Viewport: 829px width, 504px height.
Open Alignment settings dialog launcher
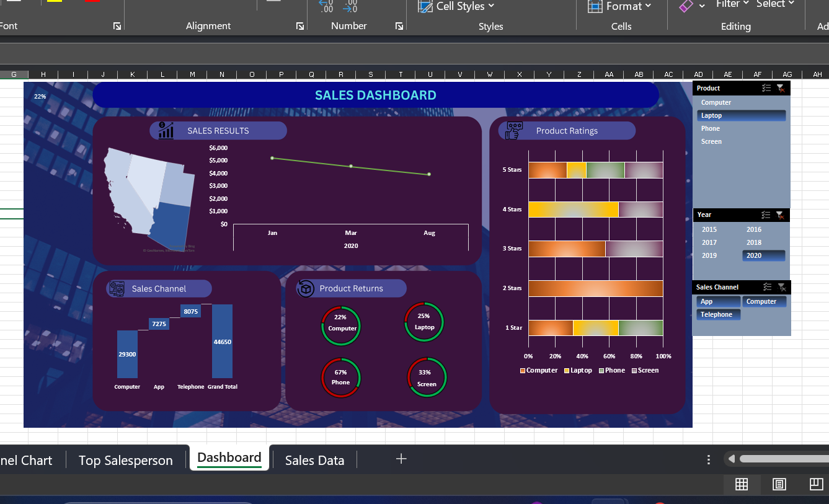tap(300, 26)
